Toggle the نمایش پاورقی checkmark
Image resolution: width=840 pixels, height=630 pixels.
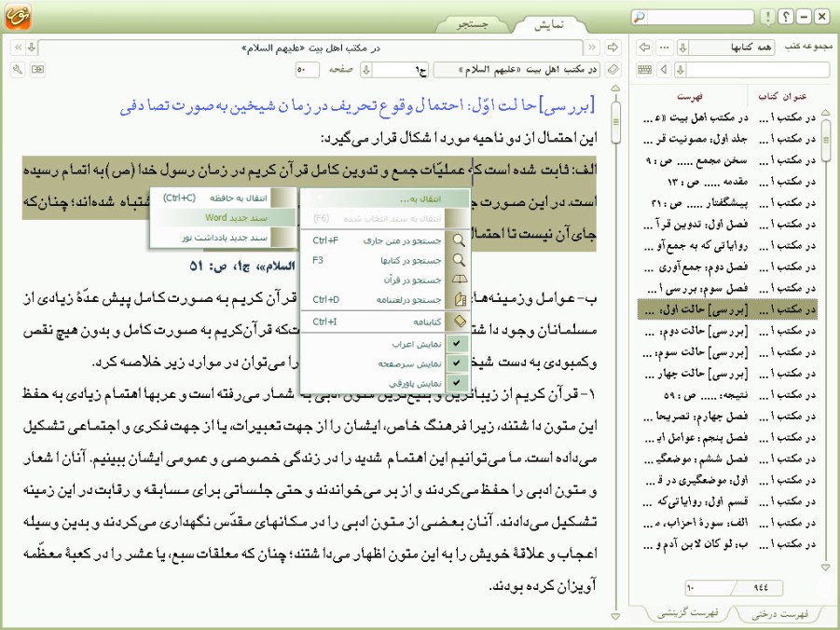click(457, 383)
